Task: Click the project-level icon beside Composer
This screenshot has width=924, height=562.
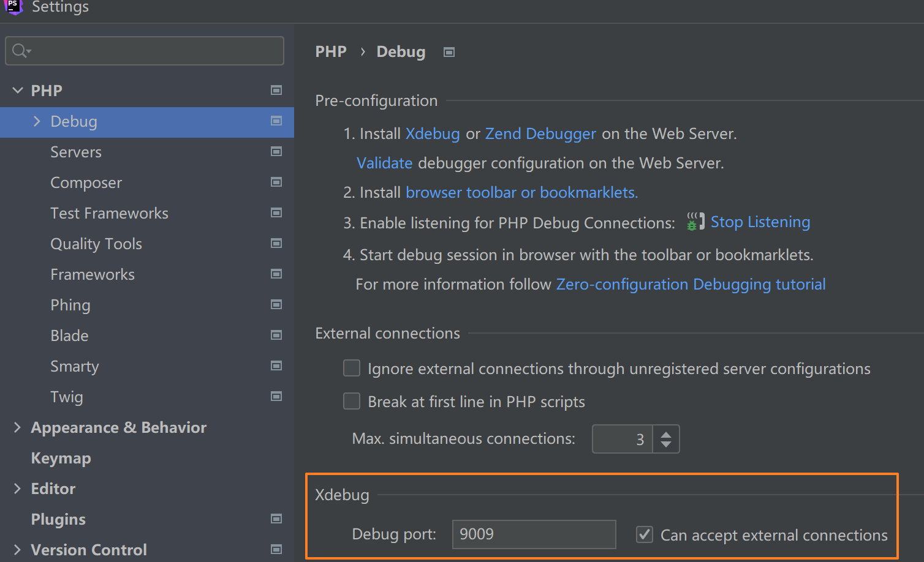Action: coord(276,182)
